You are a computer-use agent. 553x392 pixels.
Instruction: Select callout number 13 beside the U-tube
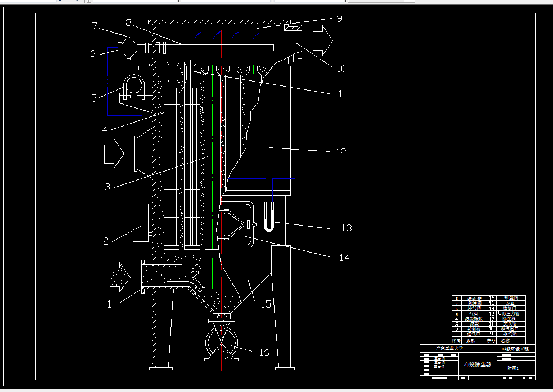point(347,228)
